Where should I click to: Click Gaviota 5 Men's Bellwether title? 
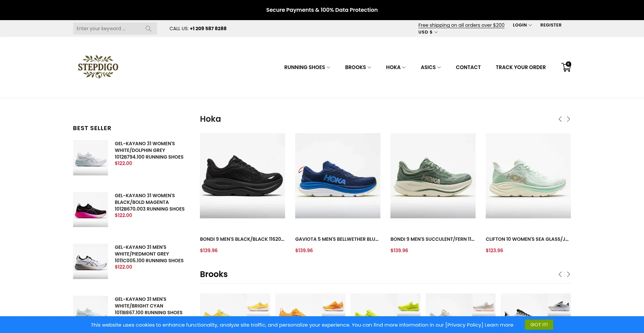337,239
